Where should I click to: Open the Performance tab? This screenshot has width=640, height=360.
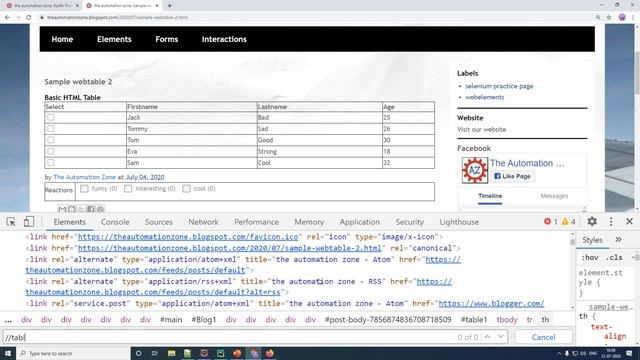[x=256, y=222]
